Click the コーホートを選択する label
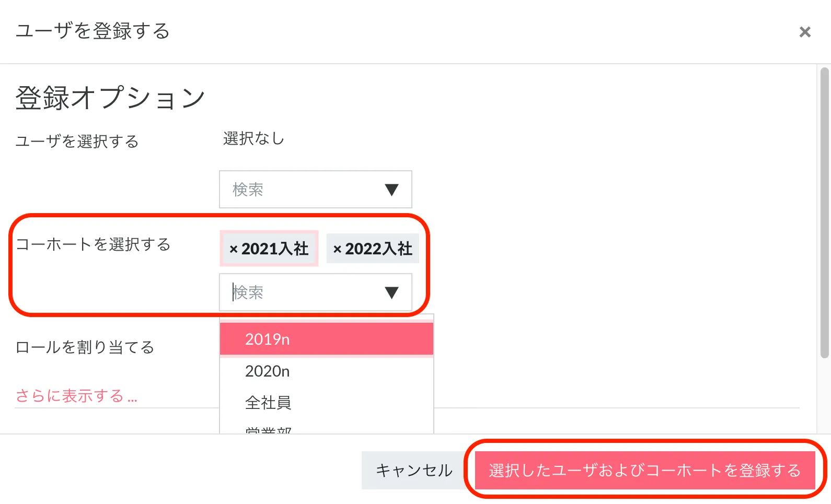The width and height of the screenshot is (831, 504). click(93, 244)
